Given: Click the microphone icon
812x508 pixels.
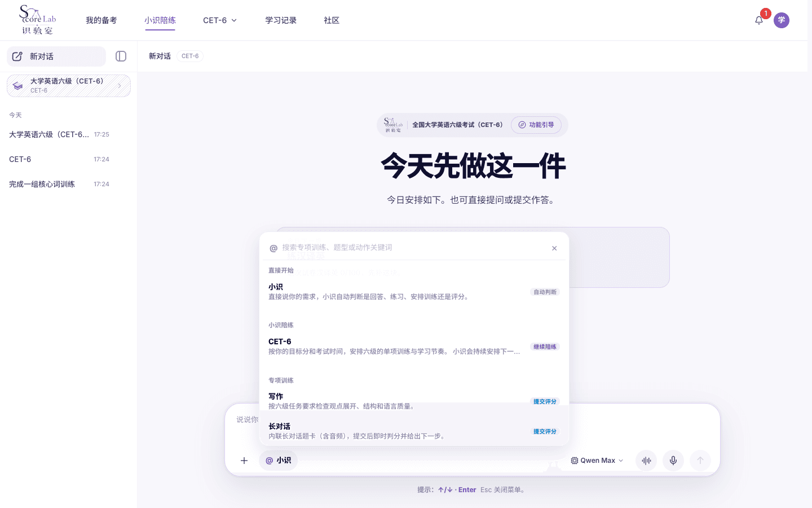Looking at the screenshot, I should [x=673, y=461].
